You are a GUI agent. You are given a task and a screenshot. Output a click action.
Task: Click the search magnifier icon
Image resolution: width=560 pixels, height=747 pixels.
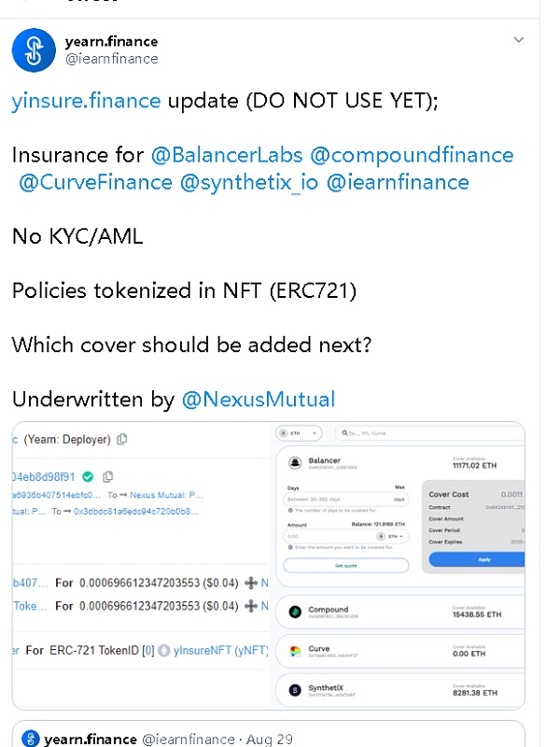click(344, 433)
